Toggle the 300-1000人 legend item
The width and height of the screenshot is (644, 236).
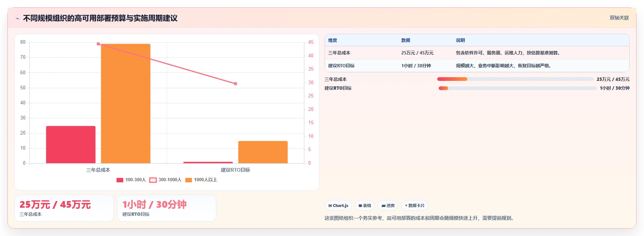point(165,180)
